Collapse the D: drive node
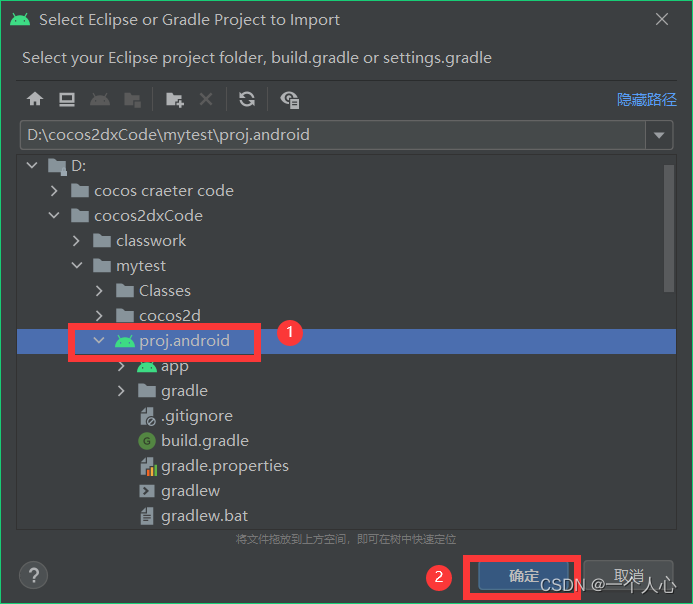 pyautogui.click(x=32, y=166)
